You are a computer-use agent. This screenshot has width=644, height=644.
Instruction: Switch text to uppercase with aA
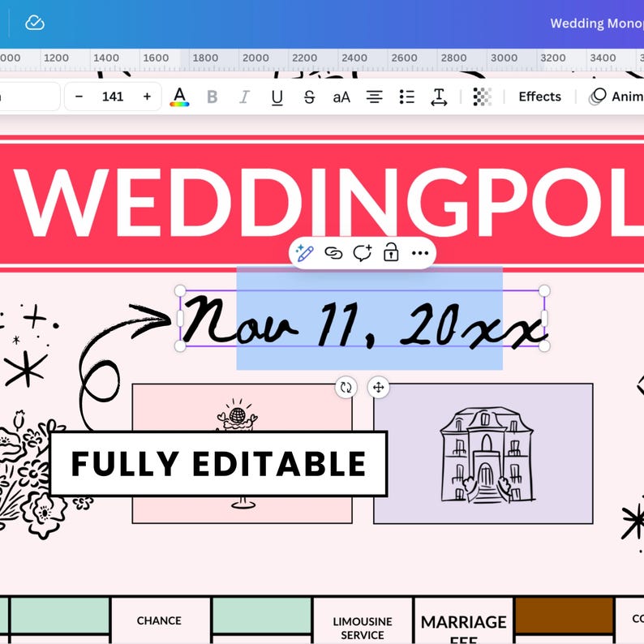pyautogui.click(x=341, y=97)
